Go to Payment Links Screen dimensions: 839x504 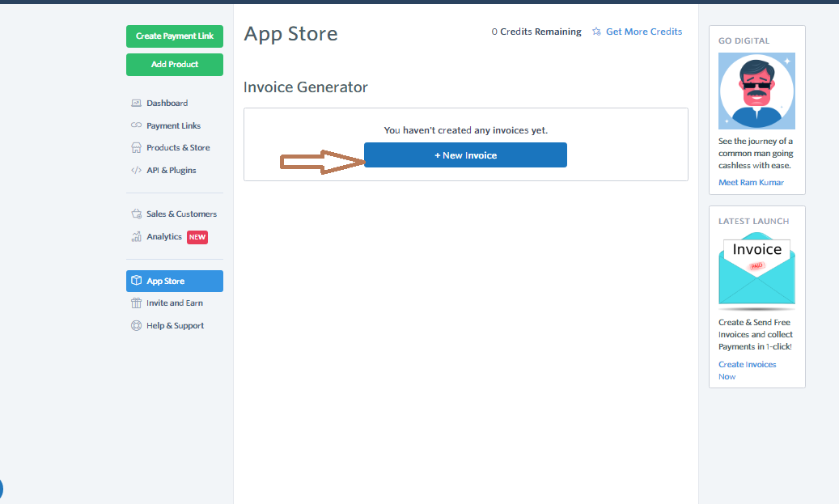click(x=175, y=125)
